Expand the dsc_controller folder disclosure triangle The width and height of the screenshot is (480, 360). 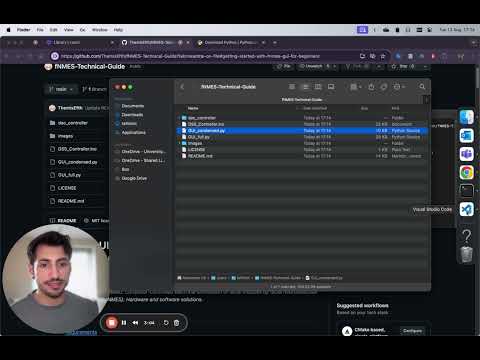(x=179, y=118)
